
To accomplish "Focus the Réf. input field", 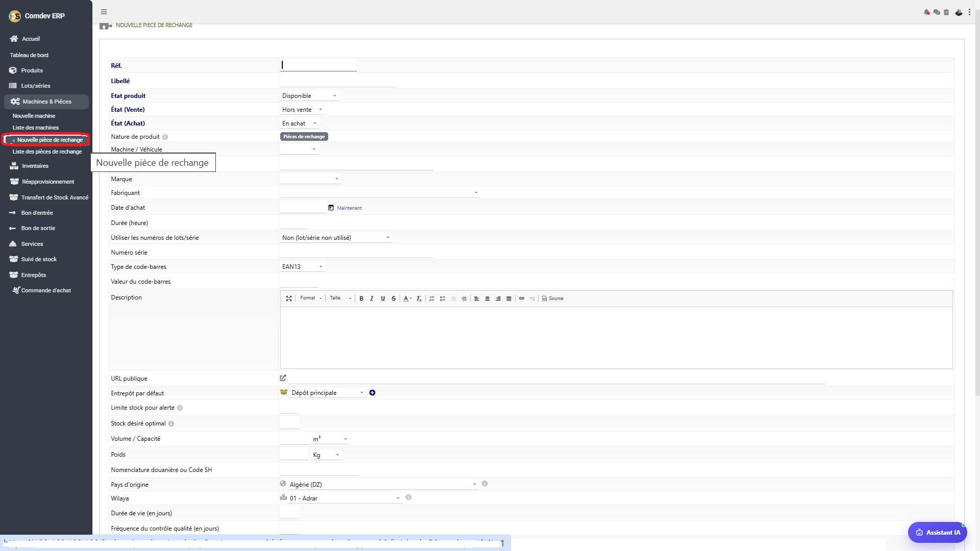I will pos(318,65).
